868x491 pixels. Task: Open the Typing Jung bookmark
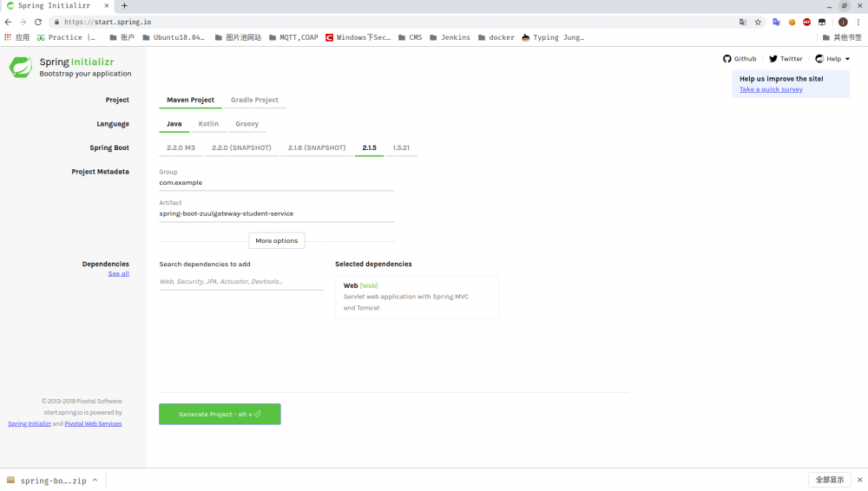point(553,37)
